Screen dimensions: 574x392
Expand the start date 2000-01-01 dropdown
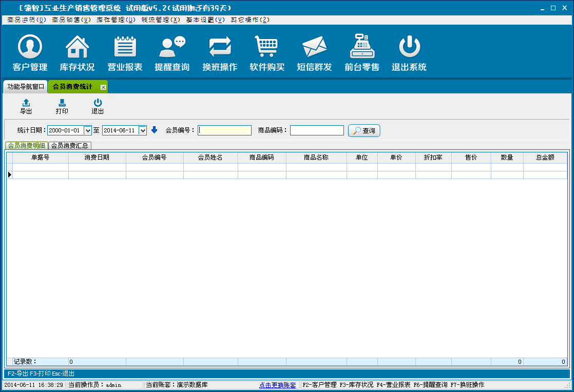point(87,130)
